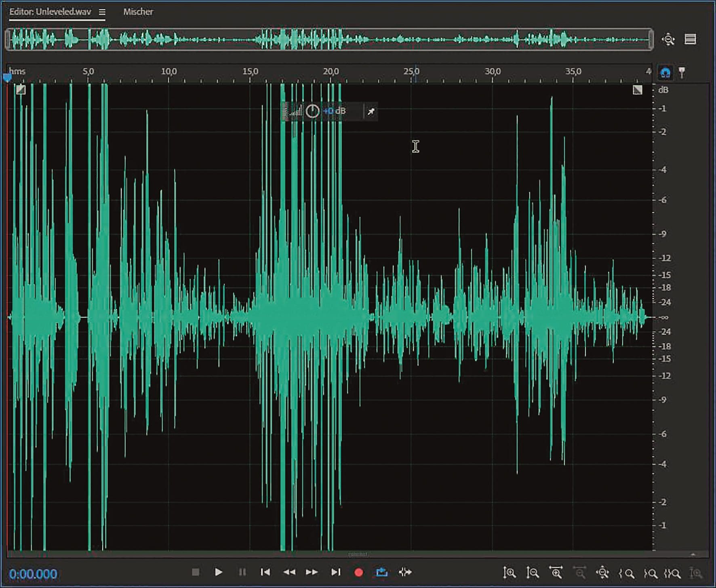Click the dimmed zoom icon after Zoom to Selection
The image size is (716, 588).
pos(696,573)
